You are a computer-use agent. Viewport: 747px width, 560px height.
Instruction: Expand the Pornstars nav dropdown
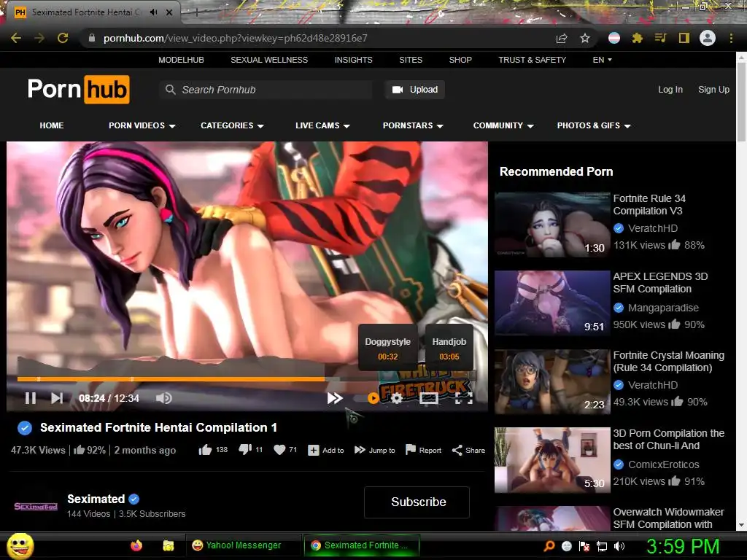coord(413,125)
